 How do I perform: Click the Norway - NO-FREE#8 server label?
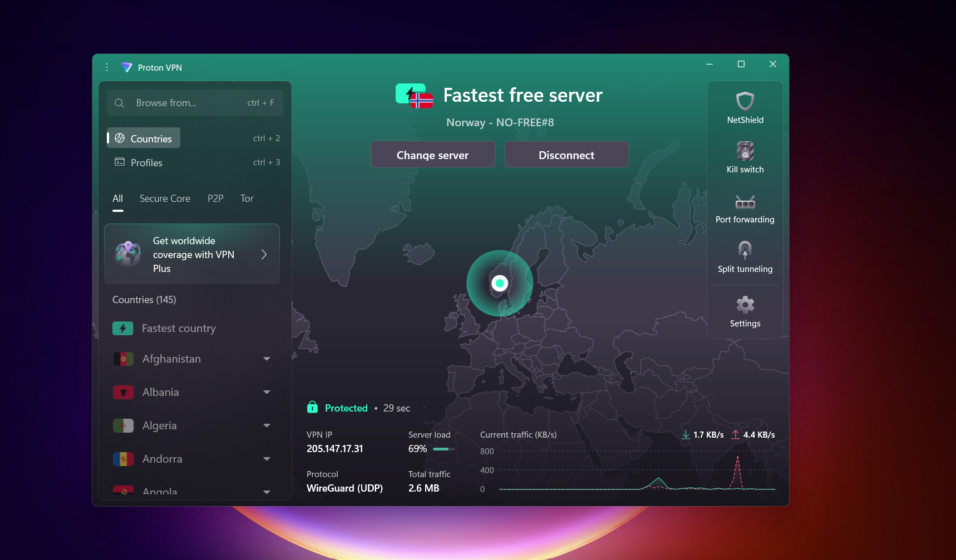[500, 122]
